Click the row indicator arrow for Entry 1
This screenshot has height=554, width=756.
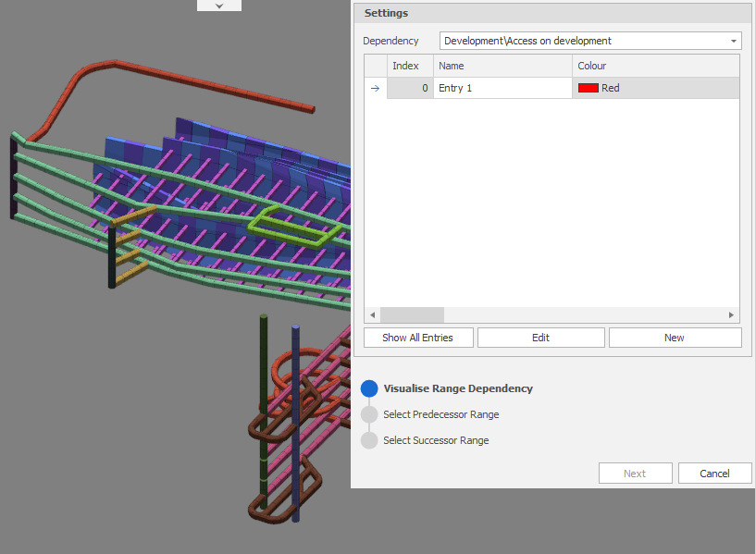(375, 89)
